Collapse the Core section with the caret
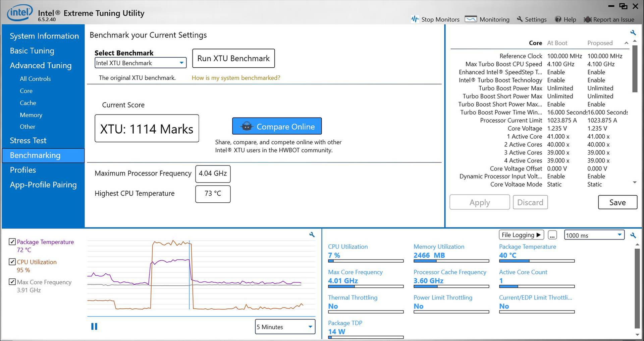 [x=626, y=43]
